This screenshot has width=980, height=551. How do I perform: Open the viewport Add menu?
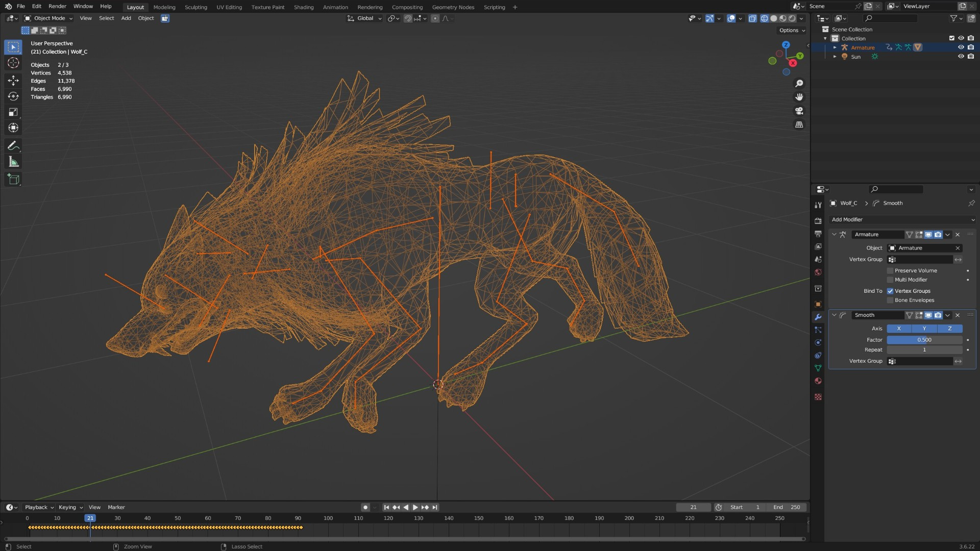(126, 18)
